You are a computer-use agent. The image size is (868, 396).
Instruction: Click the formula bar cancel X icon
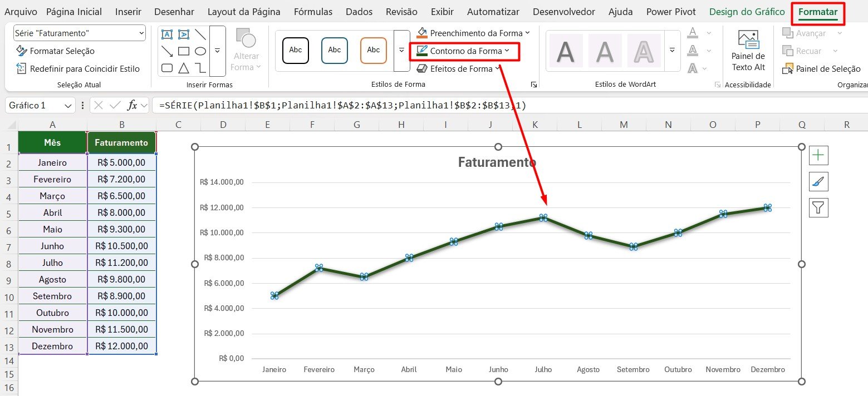tap(99, 105)
